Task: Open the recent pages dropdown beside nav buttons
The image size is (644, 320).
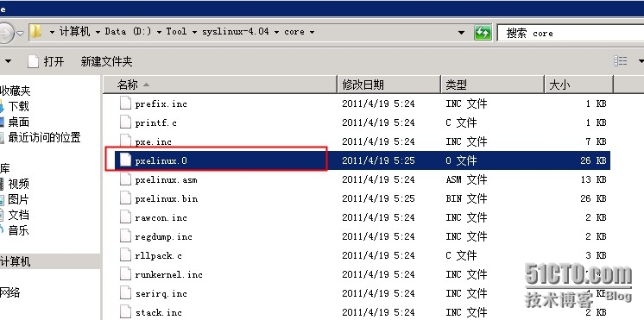Action: coord(21,33)
